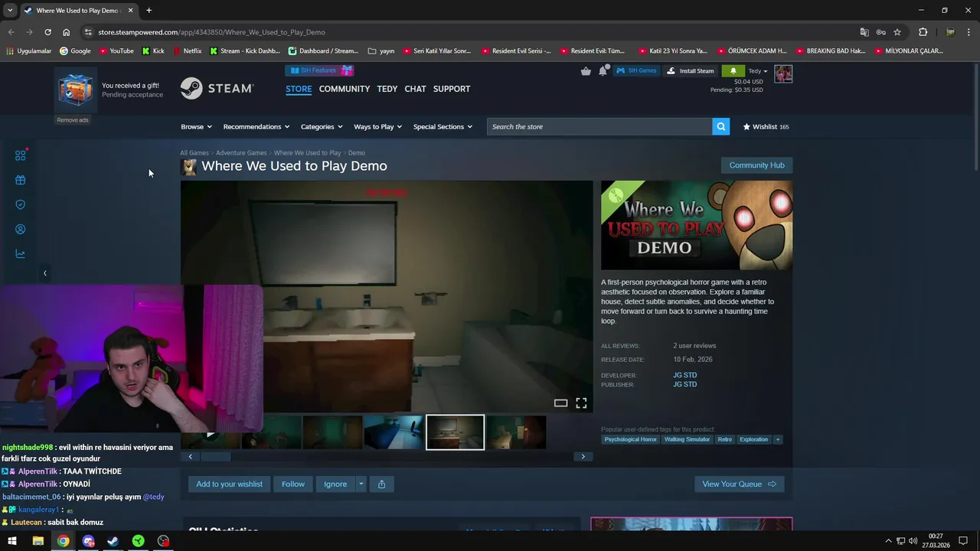
Task: Click the gift chest icon
Action: [x=76, y=90]
